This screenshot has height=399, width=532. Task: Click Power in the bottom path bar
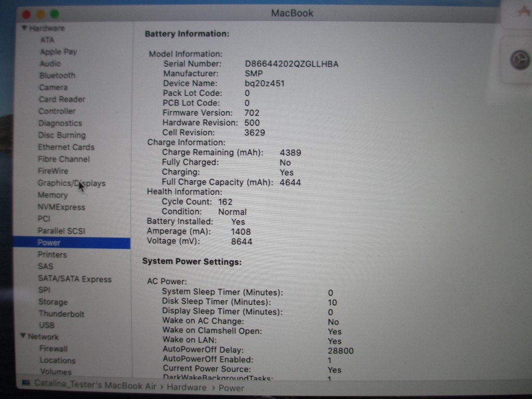click(x=231, y=388)
